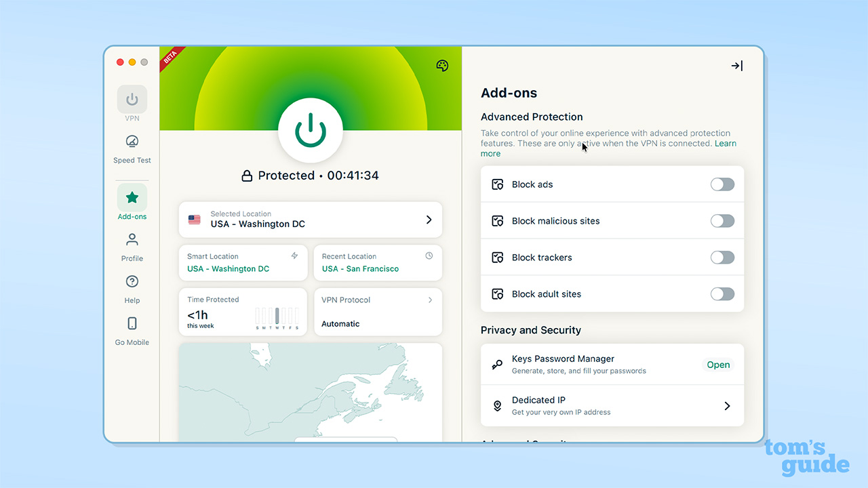This screenshot has height=488, width=868.
Task: Open the Keys Password Manager
Action: point(718,364)
